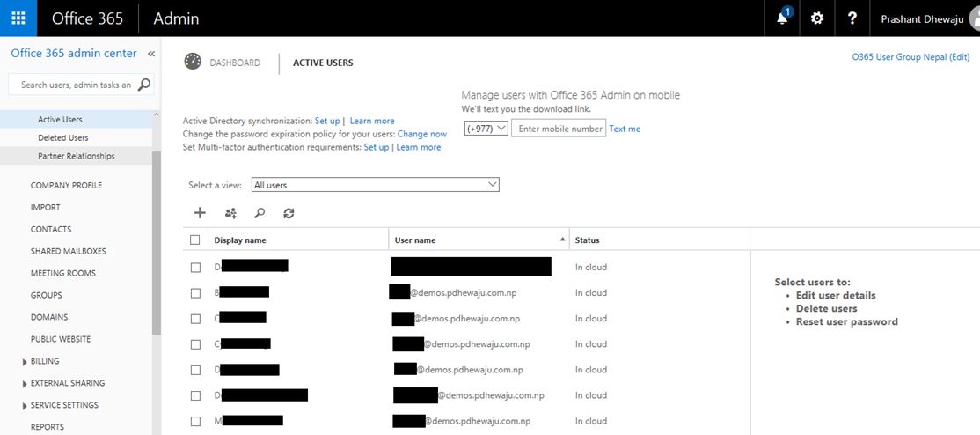
Task: Click the Active Users page tab heading
Action: point(323,63)
